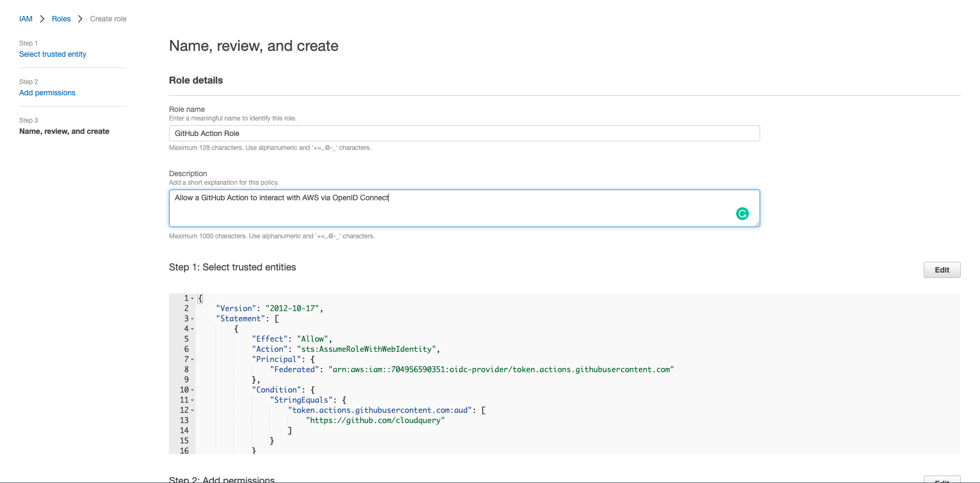This screenshot has height=483, width=980.
Task: Click the Description textarea resize handle
Action: (x=757, y=224)
